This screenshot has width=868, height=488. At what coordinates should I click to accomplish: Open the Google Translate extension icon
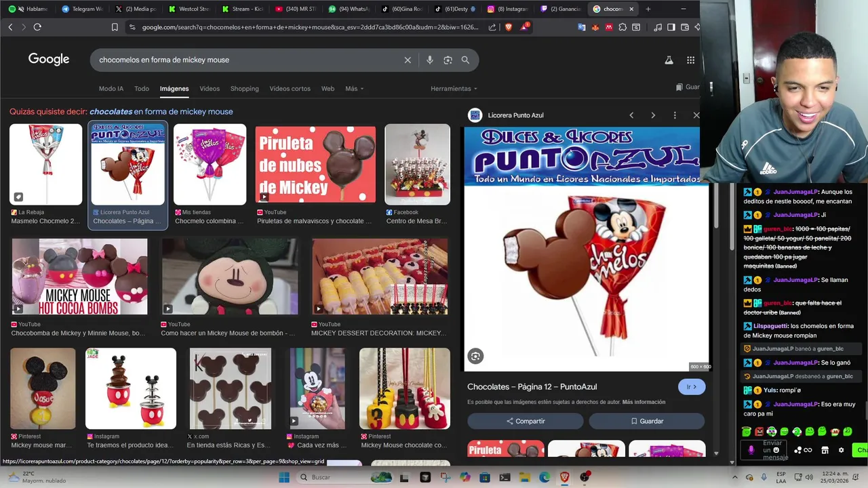pyautogui.click(x=582, y=27)
